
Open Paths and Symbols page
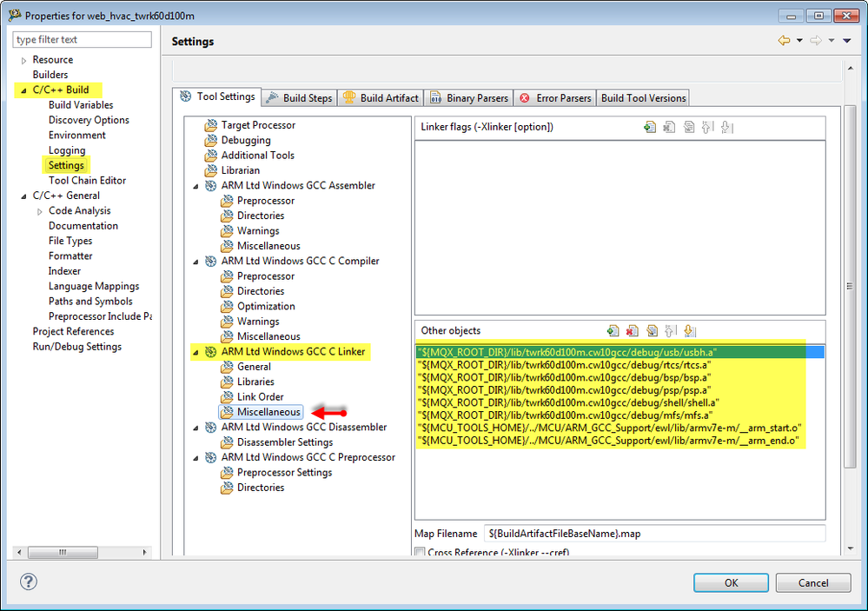click(x=90, y=302)
